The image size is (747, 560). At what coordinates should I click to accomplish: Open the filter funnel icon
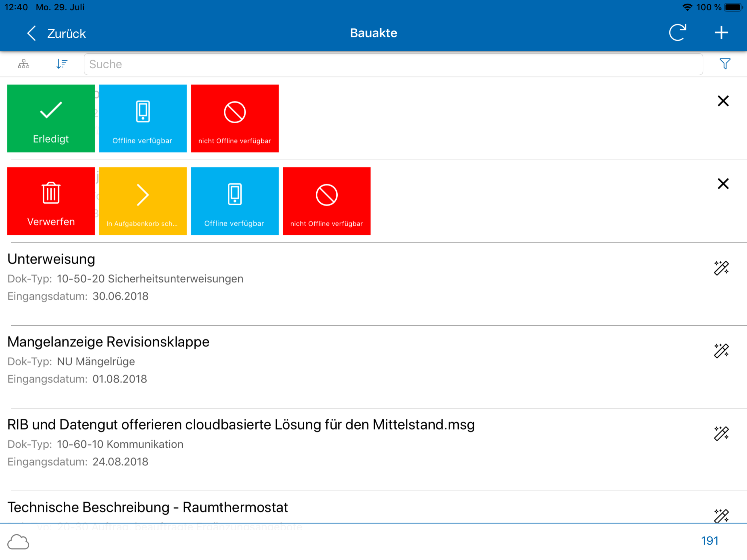724,64
